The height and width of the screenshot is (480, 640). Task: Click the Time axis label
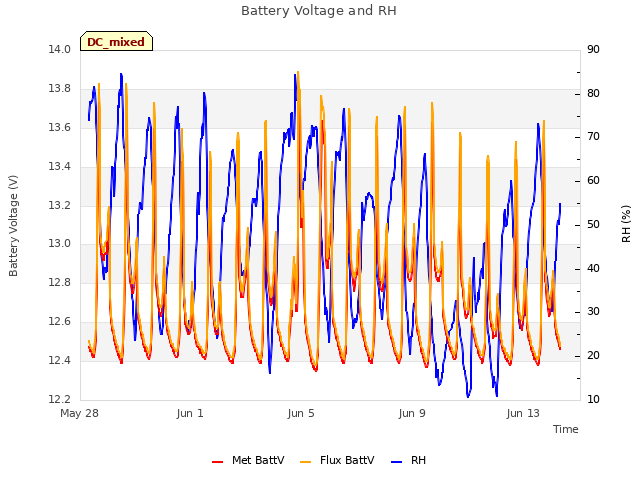pos(565,429)
